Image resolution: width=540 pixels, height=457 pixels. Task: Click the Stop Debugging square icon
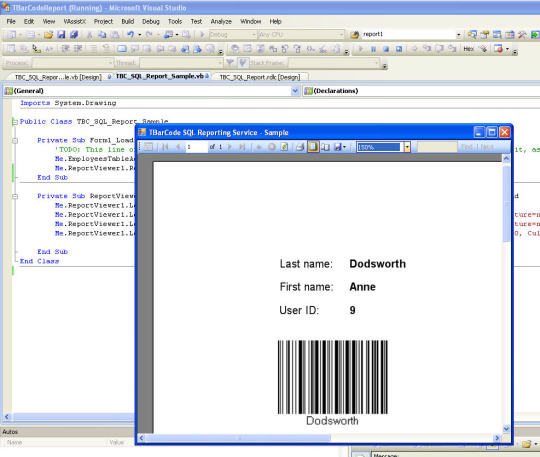(x=386, y=49)
